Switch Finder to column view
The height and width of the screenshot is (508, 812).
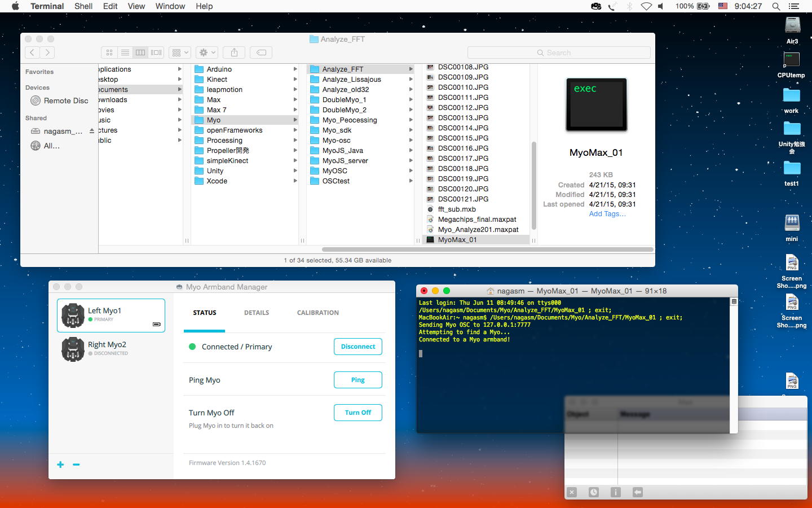(140, 52)
